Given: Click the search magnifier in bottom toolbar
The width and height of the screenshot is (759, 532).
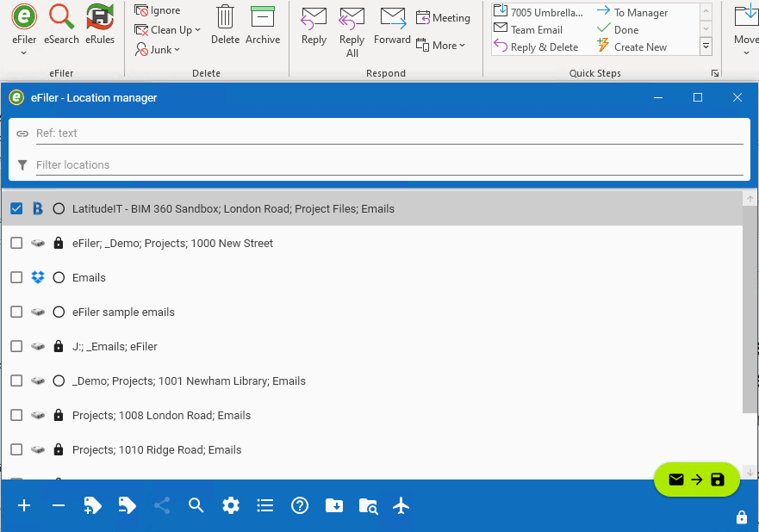Looking at the screenshot, I should (196, 506).
